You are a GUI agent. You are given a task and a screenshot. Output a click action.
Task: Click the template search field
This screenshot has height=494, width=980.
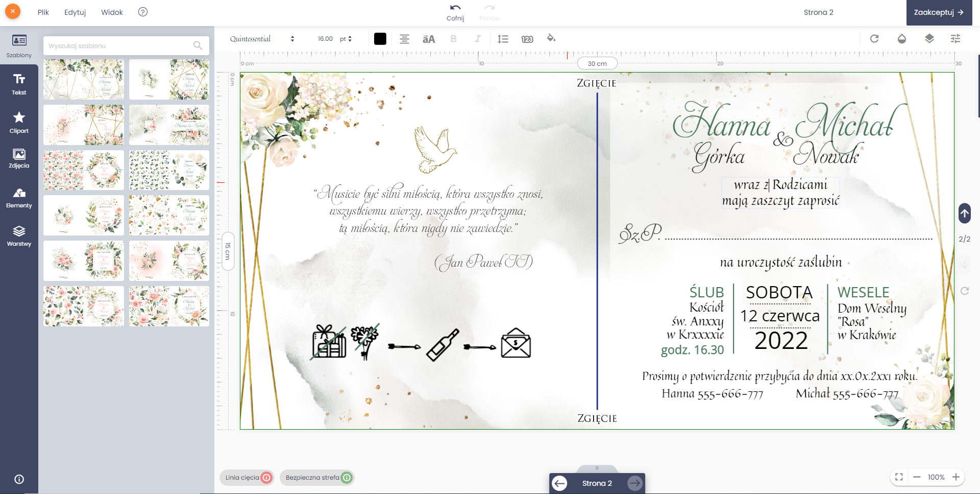pyautogui.click(x=126, y=45)
